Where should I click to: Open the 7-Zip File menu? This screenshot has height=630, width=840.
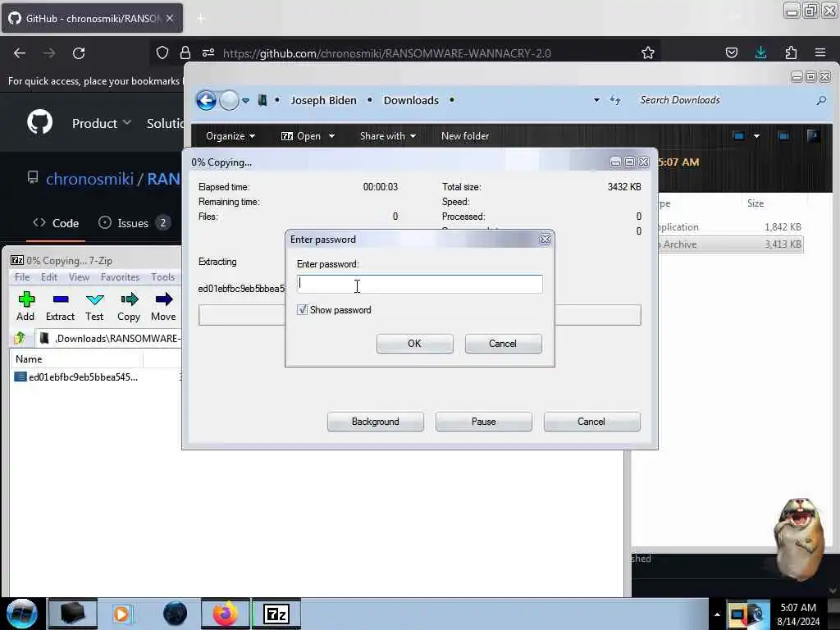tap(22, 277)
